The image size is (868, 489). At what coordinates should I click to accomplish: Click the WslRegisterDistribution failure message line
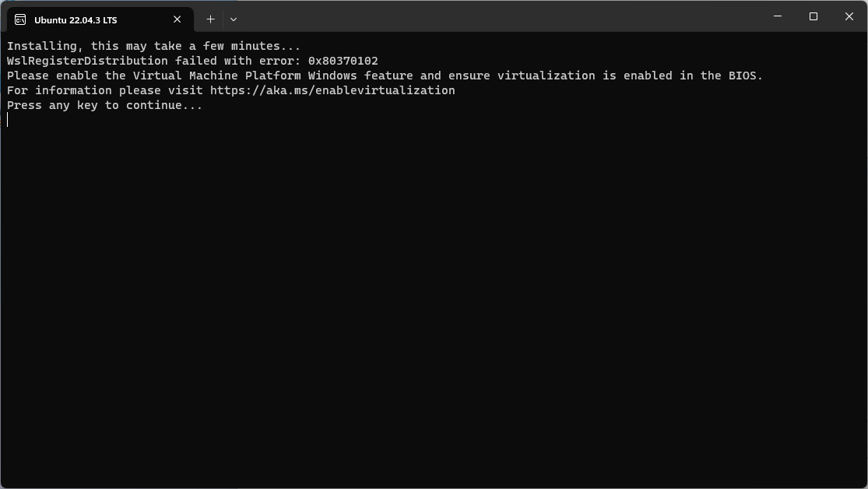[192, 60]
